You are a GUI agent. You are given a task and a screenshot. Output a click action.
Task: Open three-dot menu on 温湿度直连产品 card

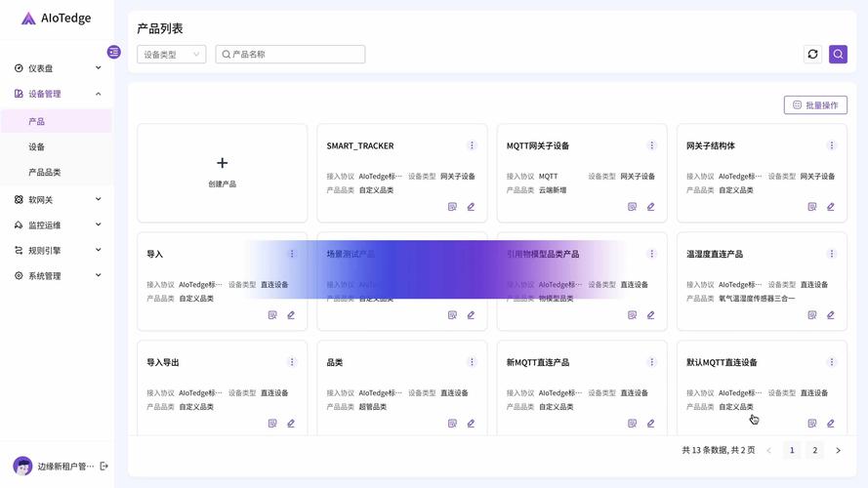(x=831, y=254)
